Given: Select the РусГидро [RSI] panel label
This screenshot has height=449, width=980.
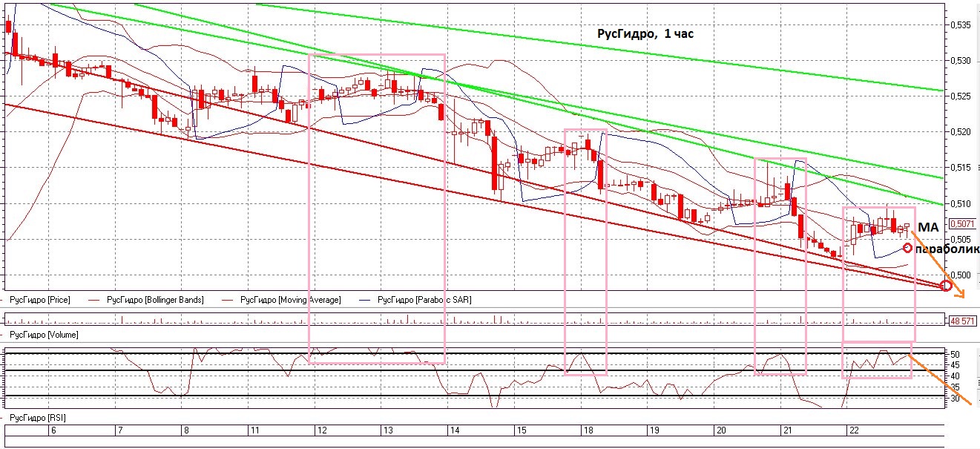Looking at the screenshot, I should pos(39,419).
